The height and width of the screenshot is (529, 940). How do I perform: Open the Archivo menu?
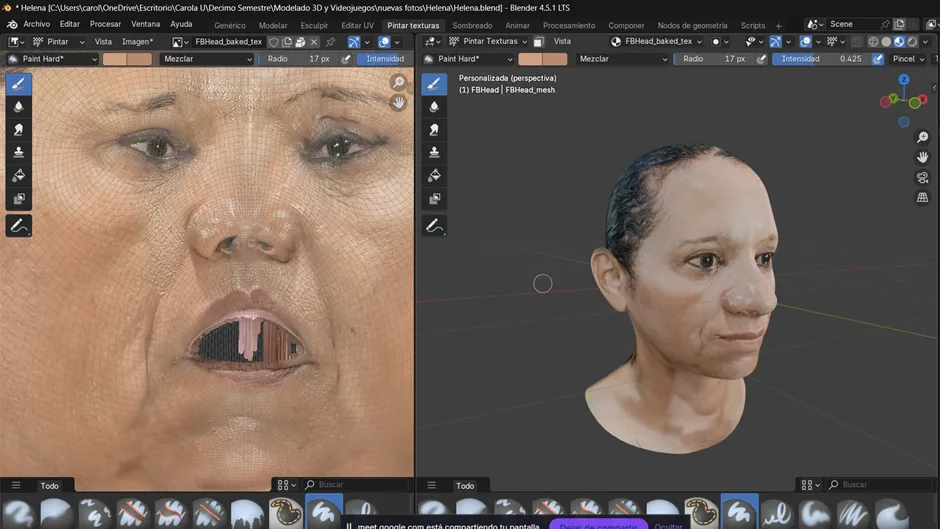[x=36, y=24]
